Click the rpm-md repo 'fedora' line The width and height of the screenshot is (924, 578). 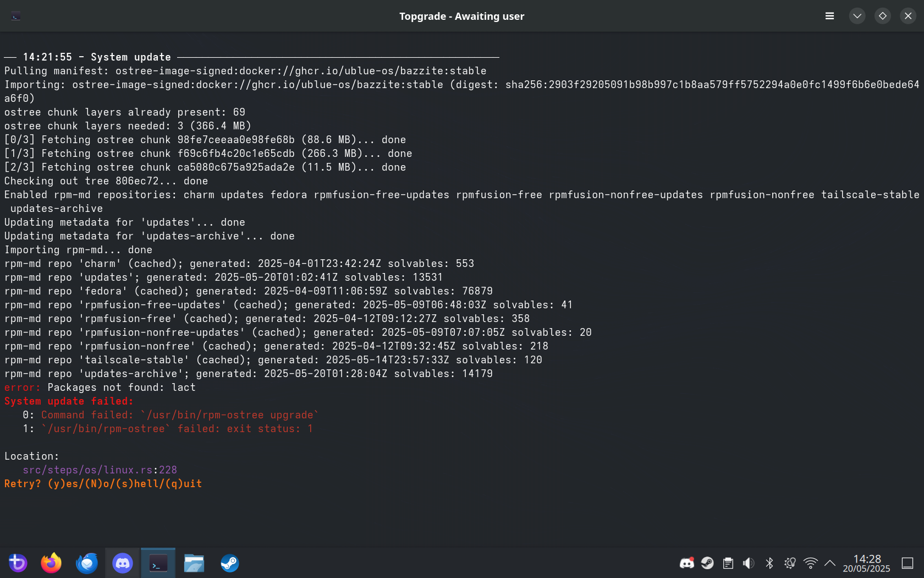coord(249,291)
